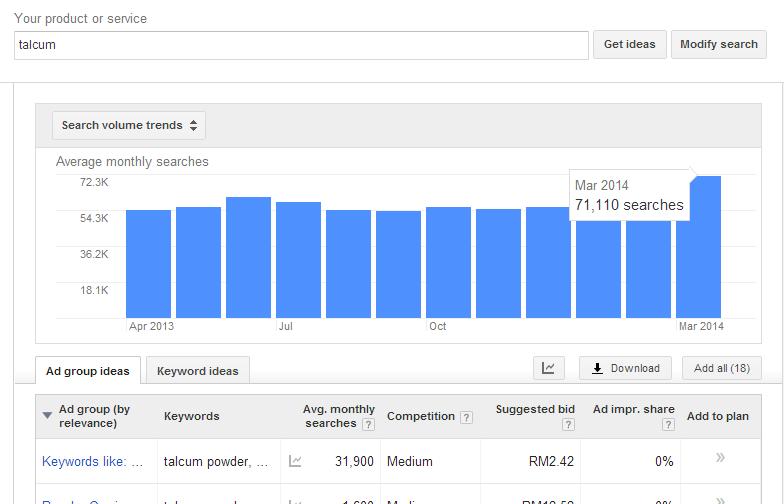The image size is (784, 504).
Task: Click trend chart icon beside 31,900
Action: click(x=295, y=461)
